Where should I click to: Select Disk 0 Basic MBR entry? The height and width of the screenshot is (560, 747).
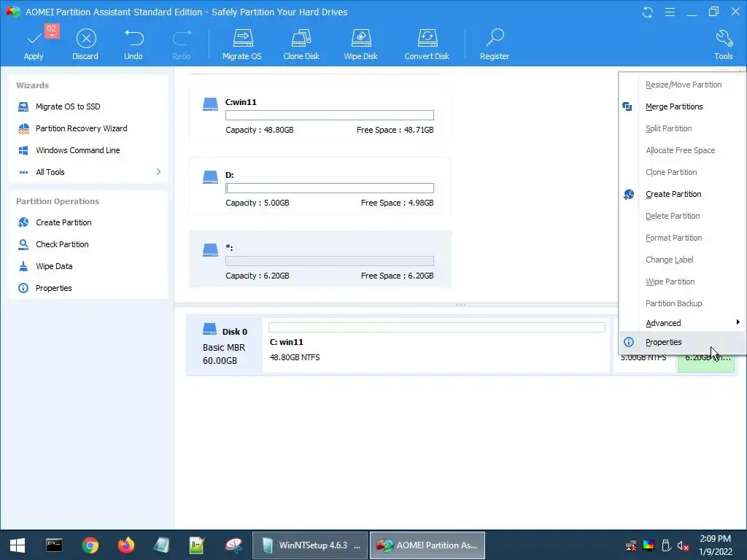(x=225, y=345)
